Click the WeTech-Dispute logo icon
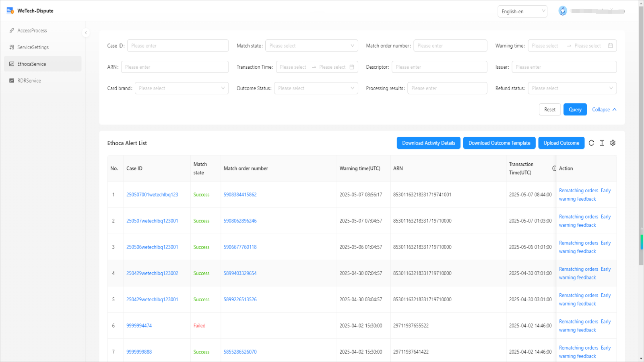 (10, 10)
